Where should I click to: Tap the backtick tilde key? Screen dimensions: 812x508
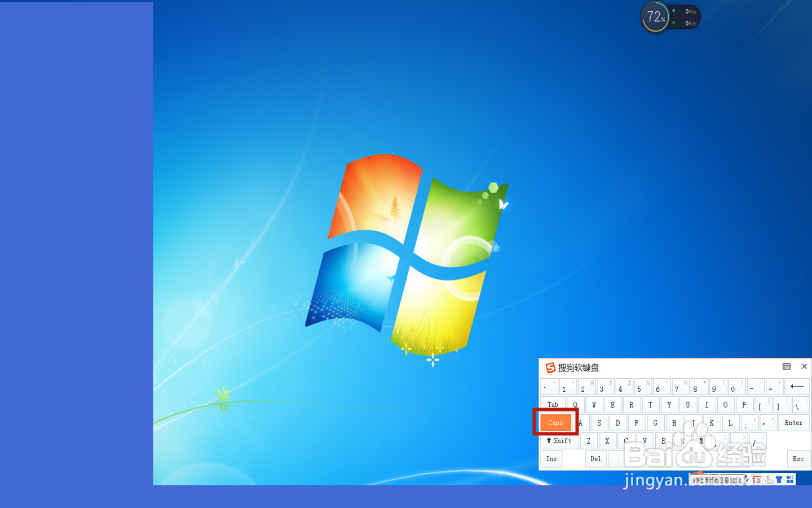(x=549, y=387)
